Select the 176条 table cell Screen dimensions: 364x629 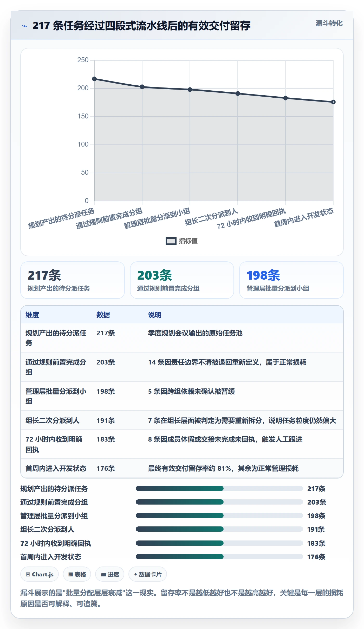coord(106,468)
